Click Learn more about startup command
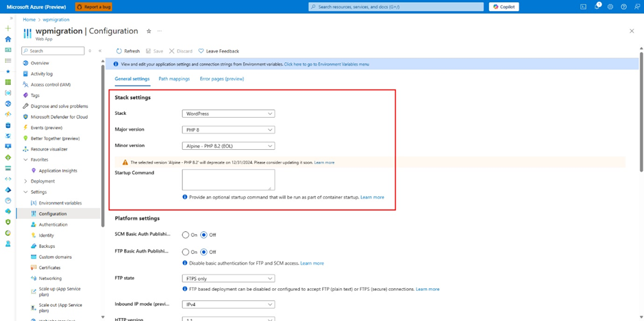 372,197
